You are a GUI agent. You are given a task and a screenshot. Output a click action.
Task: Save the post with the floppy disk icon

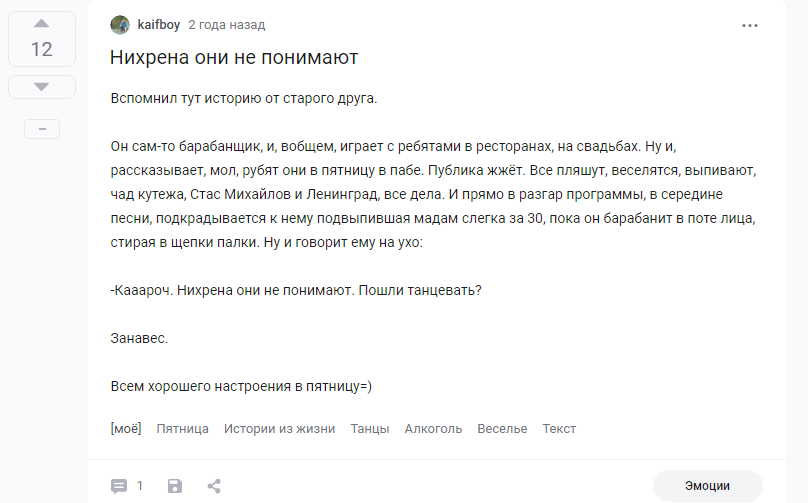point(175,486)
